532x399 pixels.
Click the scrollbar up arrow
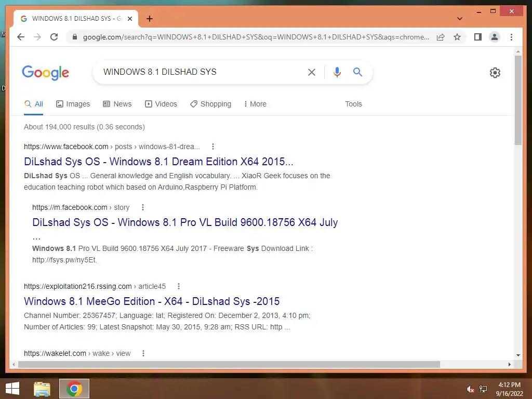click(x=518, y=51)
